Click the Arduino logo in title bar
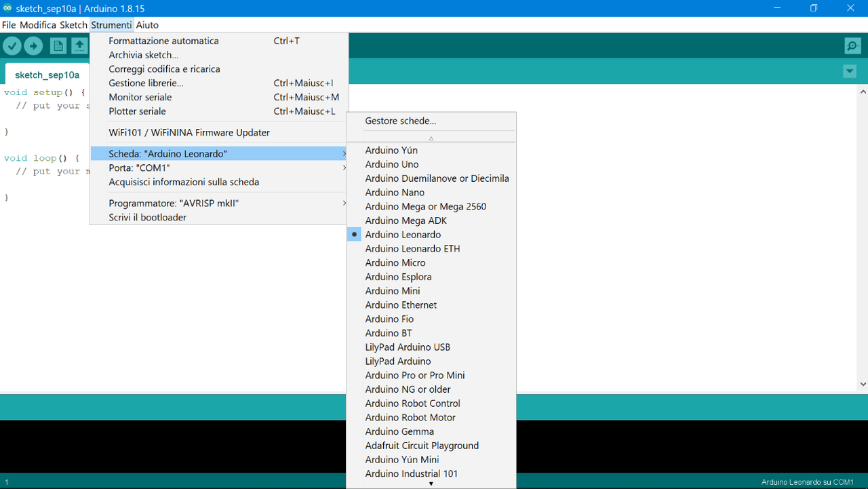 click(x=7, y=8)
